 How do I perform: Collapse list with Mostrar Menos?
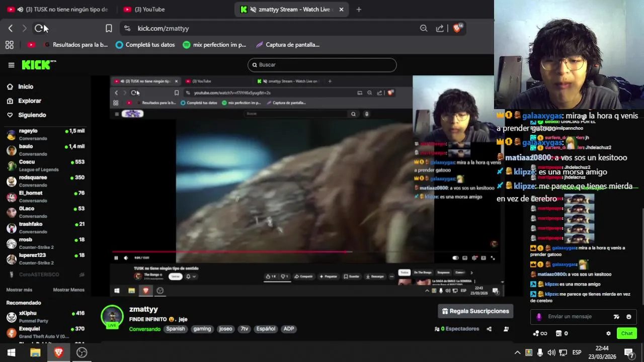(x=68, y=290)
